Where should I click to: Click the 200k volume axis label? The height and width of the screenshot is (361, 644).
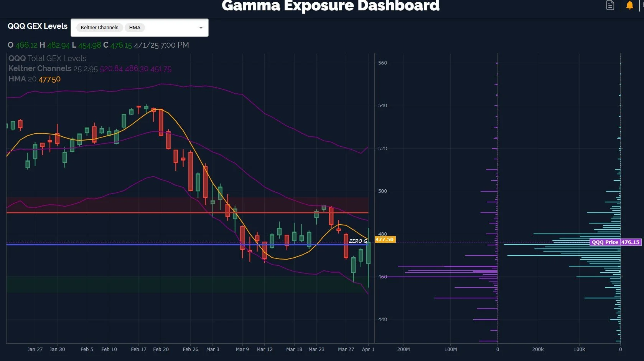[538, 349]
